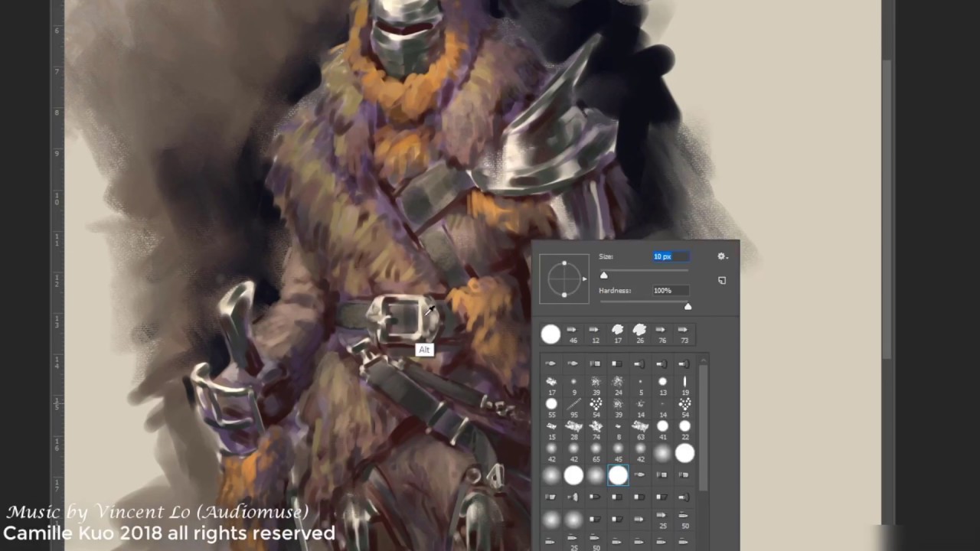This screenshot has height=551, width=980.
Task: Choose the textured brush preset 28
Action: (573, 429)
